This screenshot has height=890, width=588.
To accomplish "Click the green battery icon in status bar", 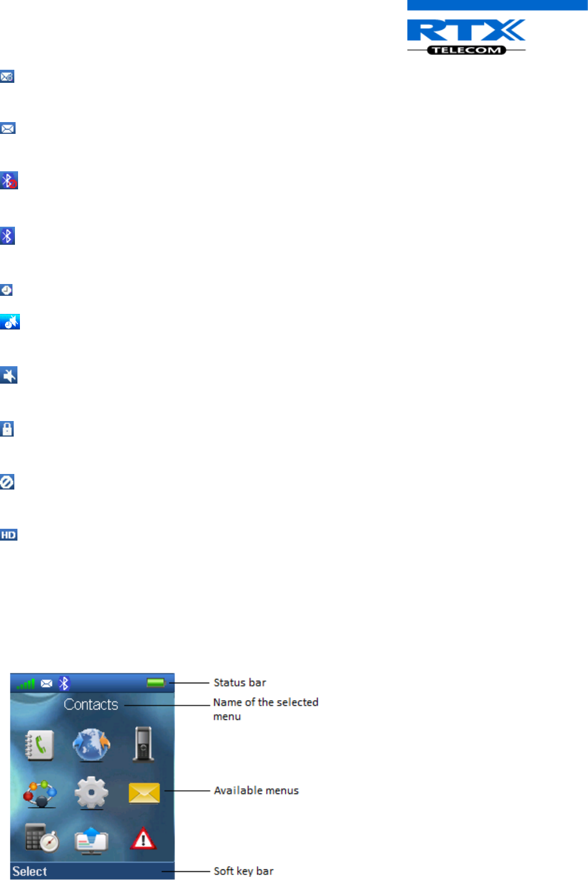I will click(156, 683).
